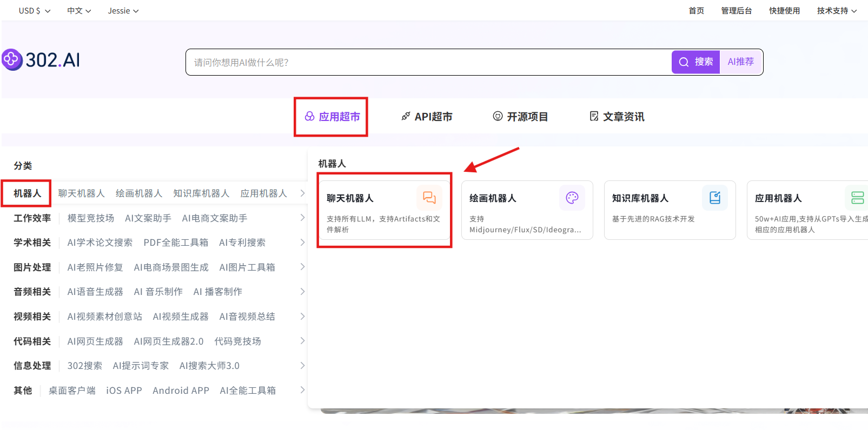Click the AI推荐 button
The width and height of the screenshot is (868, 430).
click(x=740, y=62)
